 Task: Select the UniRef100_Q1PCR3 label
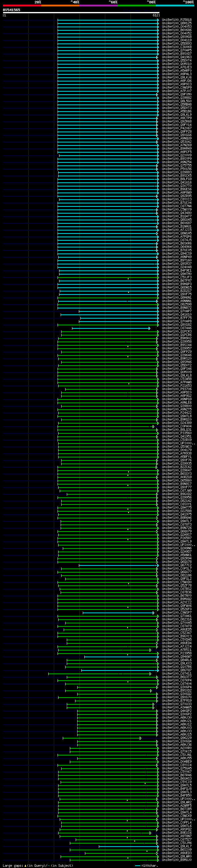[177, 331]
